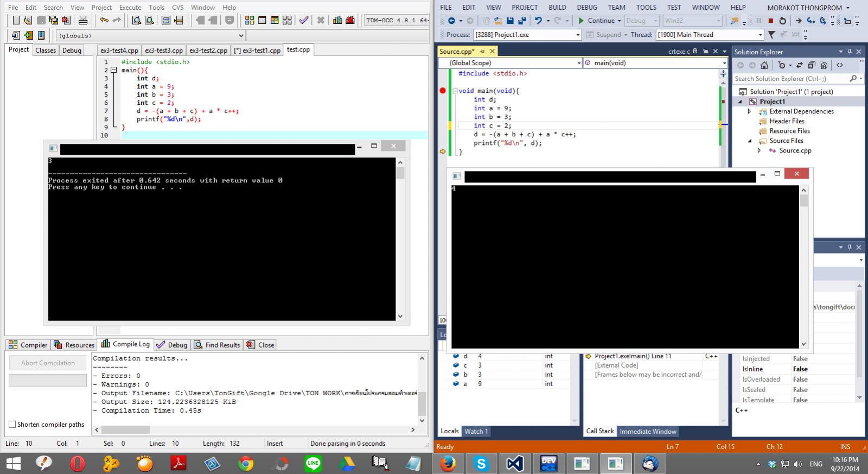Click Open file icon in Dev-C++ toolbar
Image resolution: width=868 pixels, height=474 pixels.
pyautogui.click(x=28, y=20)
